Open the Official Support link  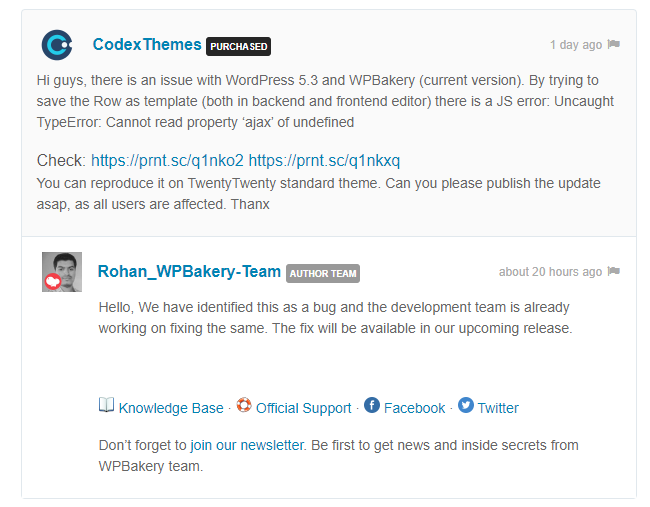tap(303, 408)
